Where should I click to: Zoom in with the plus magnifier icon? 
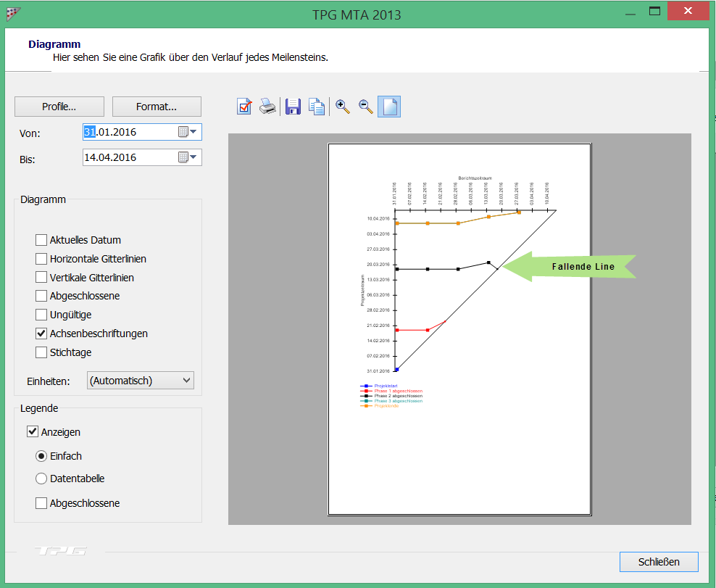click(343, 107)
